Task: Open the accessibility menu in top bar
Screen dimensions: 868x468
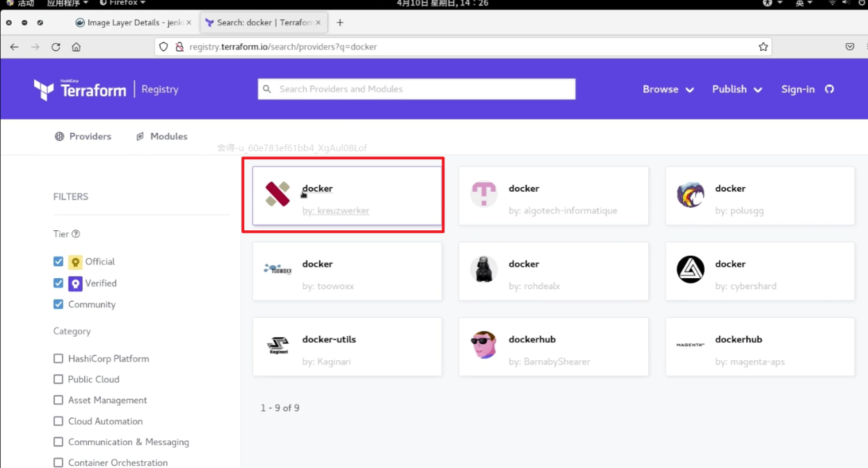Action: point(773,3)
